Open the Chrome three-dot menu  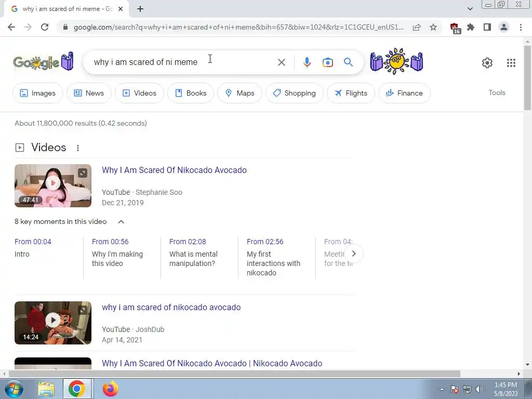click(x=521, y=27)
